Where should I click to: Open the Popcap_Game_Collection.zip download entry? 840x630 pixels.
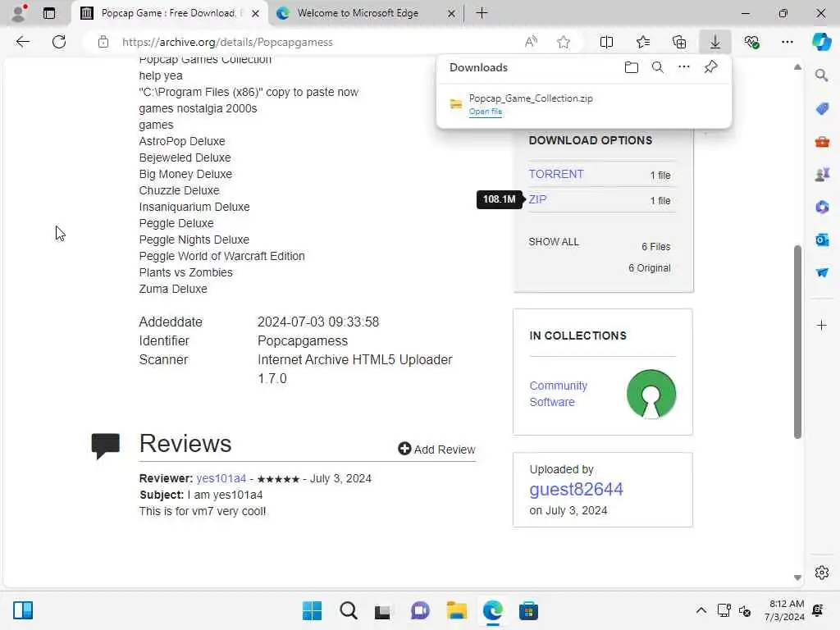[x=584, y=104]
